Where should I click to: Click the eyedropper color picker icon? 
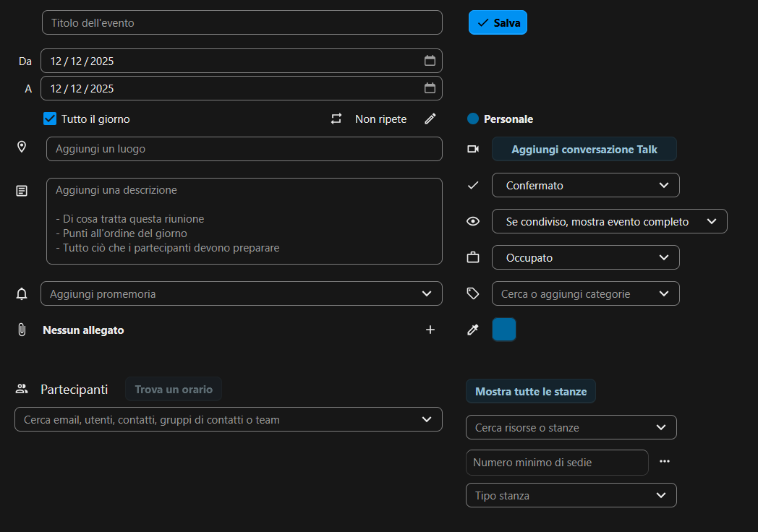tap(473, 330)
